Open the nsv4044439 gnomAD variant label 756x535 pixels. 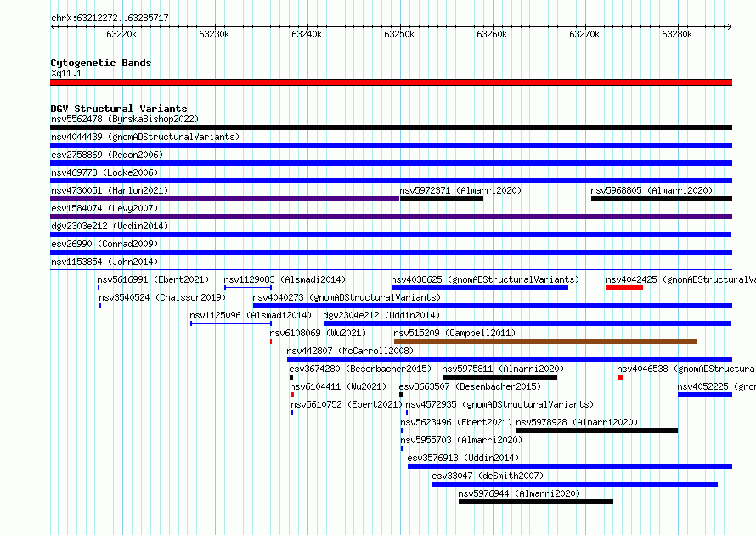pos(145,137)
